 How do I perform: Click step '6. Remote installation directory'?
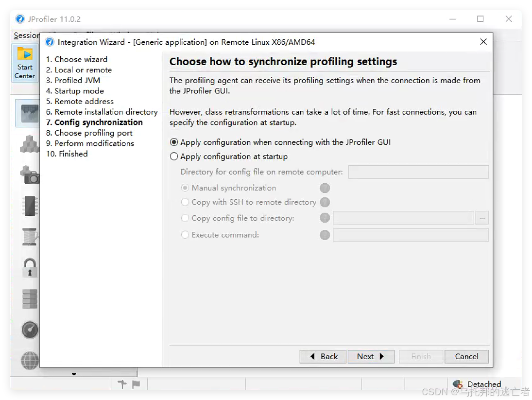point(102,112)
